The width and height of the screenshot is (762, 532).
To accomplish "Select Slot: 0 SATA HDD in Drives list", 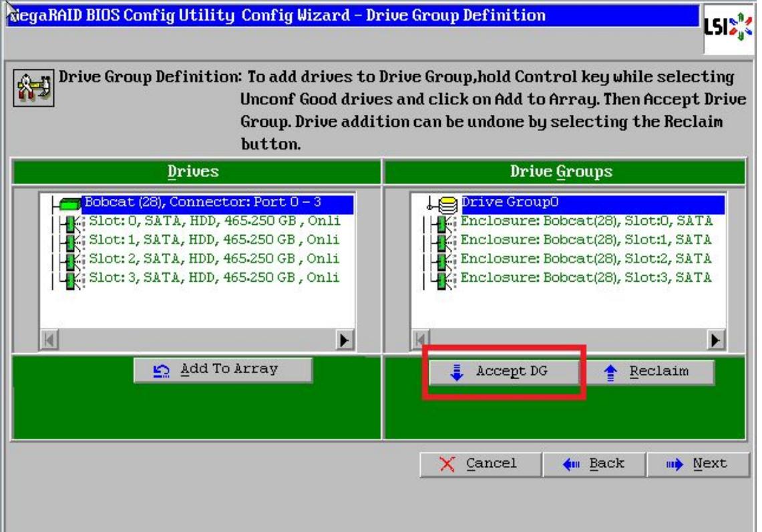I will (x=214, y=222).
